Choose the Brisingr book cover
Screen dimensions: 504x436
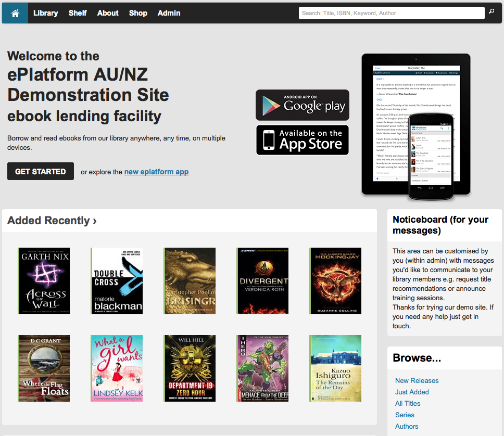[190, 281]
